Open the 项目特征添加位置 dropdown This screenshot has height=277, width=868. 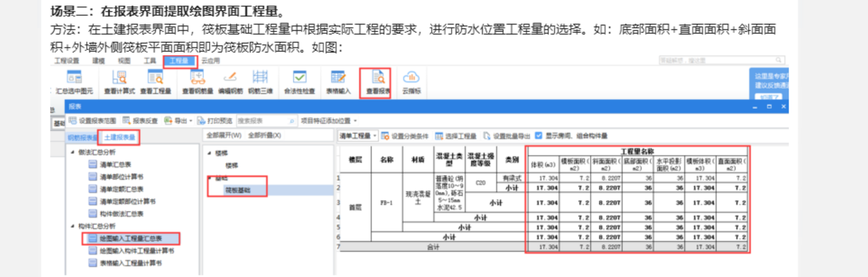pyautogui.click(x=329, y=120)
